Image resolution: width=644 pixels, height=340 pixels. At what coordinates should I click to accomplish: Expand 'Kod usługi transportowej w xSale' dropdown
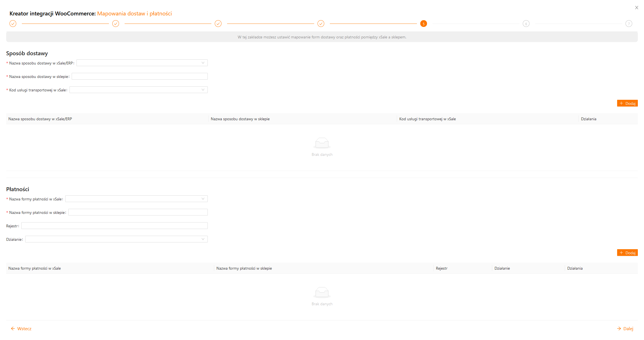pyautogui.click(x=138, y=90)
